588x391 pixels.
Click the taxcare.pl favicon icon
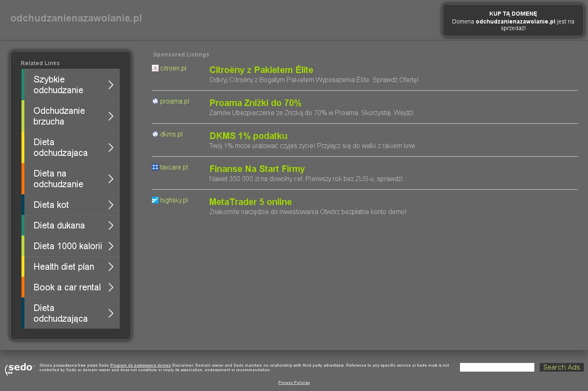(155, 167)
